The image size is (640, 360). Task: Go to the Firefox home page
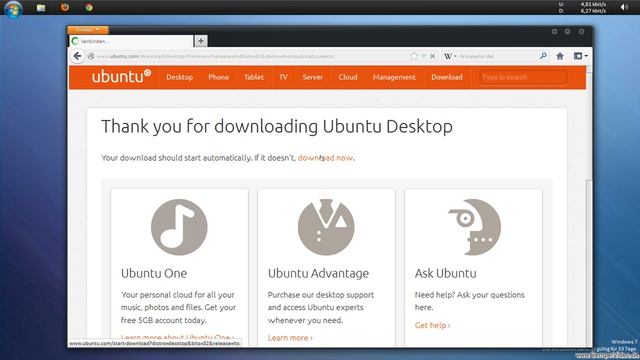560,56
